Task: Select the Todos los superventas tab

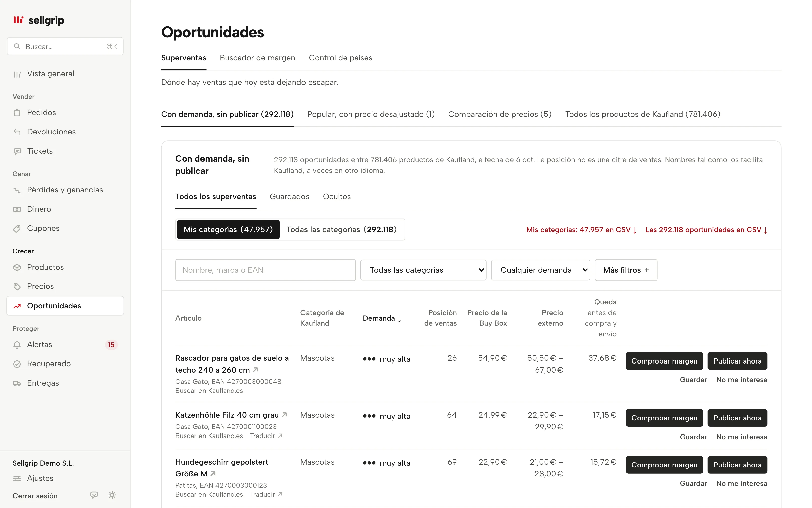Action: point(216,196)
